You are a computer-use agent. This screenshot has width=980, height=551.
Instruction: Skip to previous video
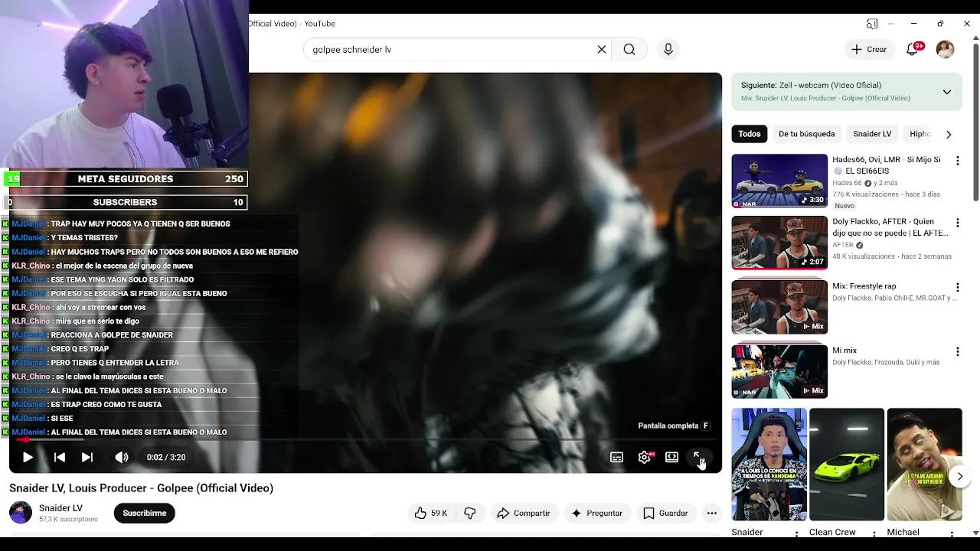(x=59, y=457)
